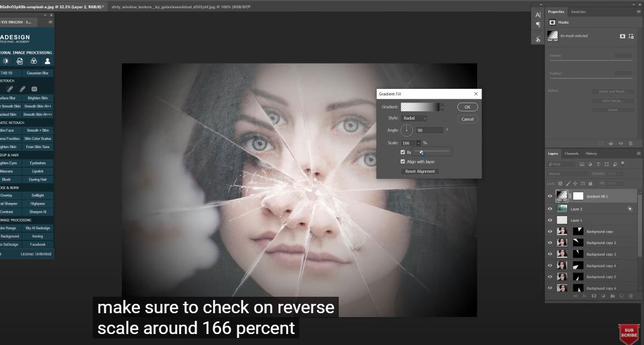Lock position move icon
644x345 pixels.
(575, 183)
